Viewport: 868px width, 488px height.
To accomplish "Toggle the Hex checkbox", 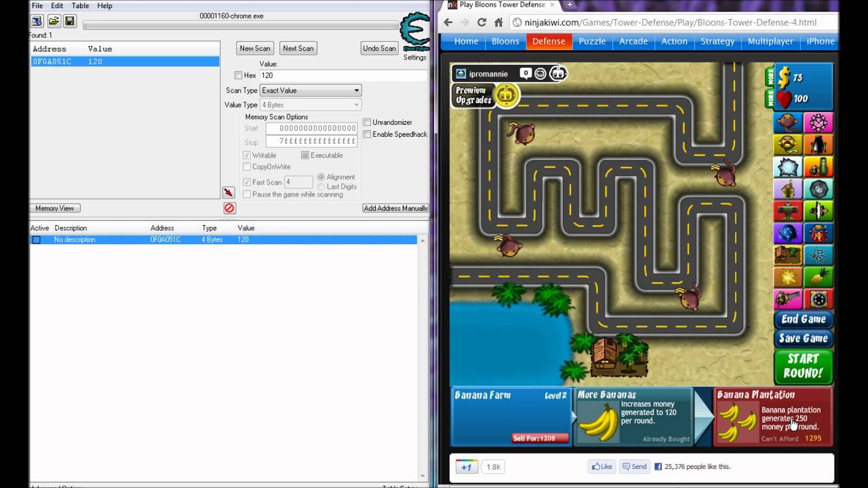I will point(238,76).
